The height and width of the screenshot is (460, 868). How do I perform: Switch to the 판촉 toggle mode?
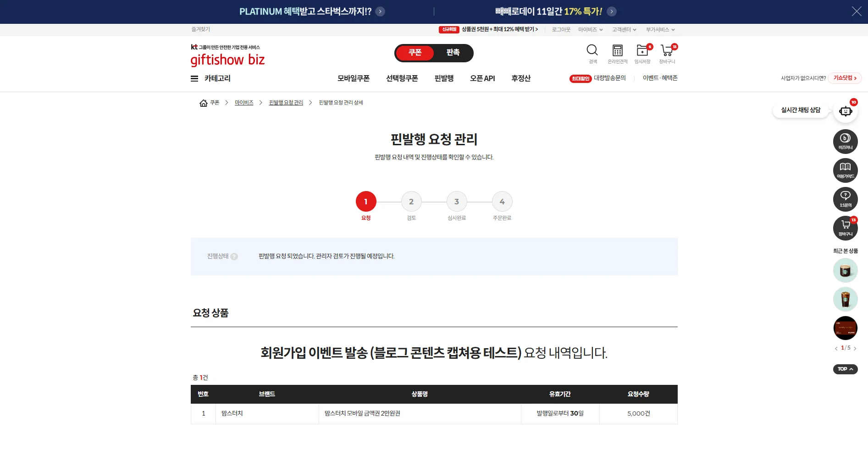click(453, 53)
